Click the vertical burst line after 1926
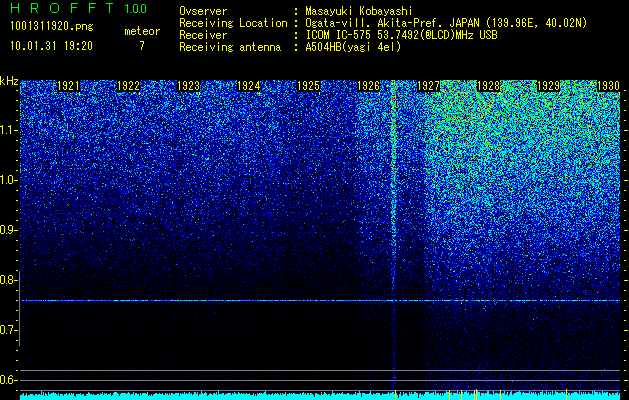The width and height of the screenshot is (629, 400). 394,235
